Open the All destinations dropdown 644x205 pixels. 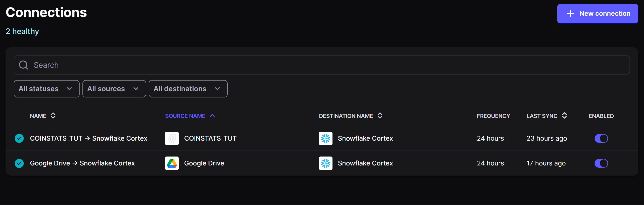(188, 89)
